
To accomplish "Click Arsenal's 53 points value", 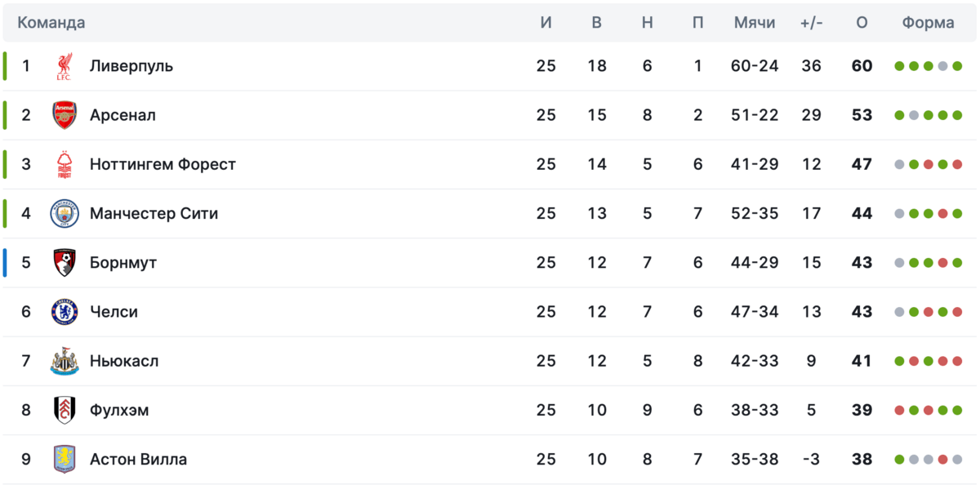I will 862,115.
